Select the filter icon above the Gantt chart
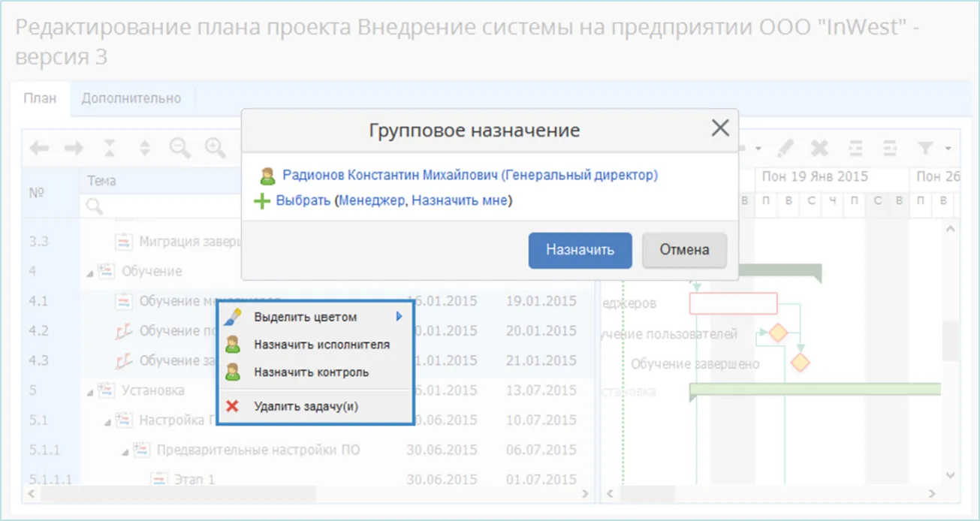Image resolution: width=980 pixels, height=521 pixels. (925, 147)
